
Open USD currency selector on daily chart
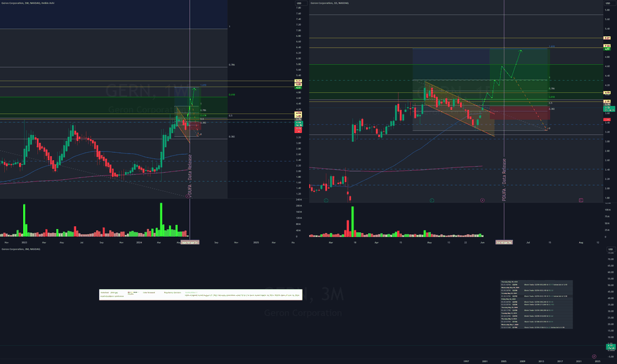click(x=608, y=3)
